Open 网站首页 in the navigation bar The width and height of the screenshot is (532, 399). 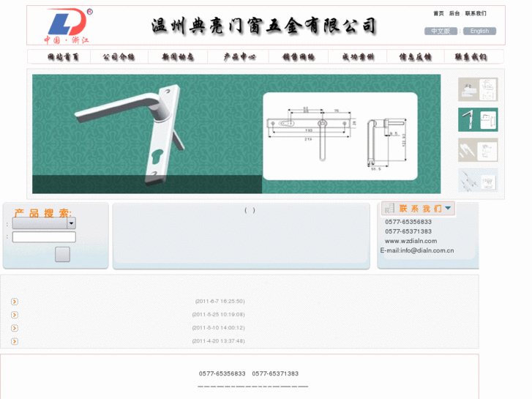coord(63,56)
